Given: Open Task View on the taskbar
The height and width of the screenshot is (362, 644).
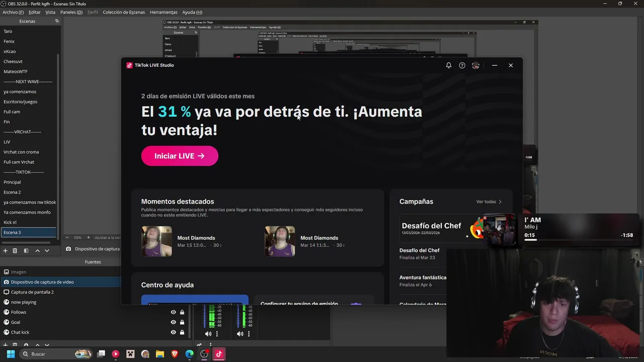Looking at the screenshot, I should (x=101, y=354).
